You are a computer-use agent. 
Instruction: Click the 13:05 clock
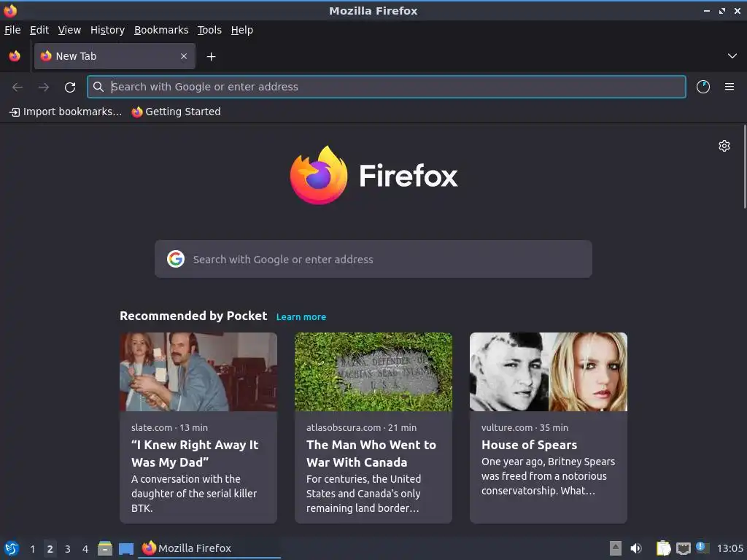[729, 548]
